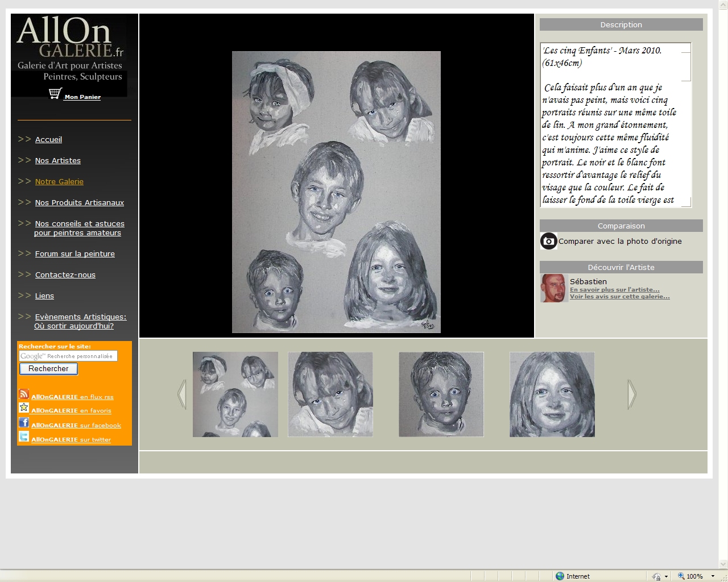Click artist Sébastien's profile photo
The image size is (728, 582).
pyautogui.click(x=553, y=288)
